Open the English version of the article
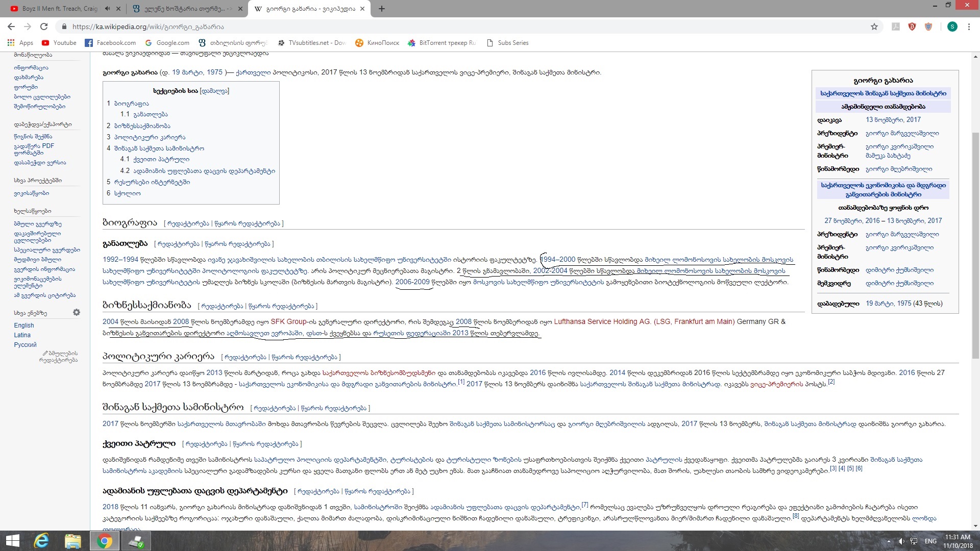This screenshot has height=551, width=980. (x=24, y=325)
